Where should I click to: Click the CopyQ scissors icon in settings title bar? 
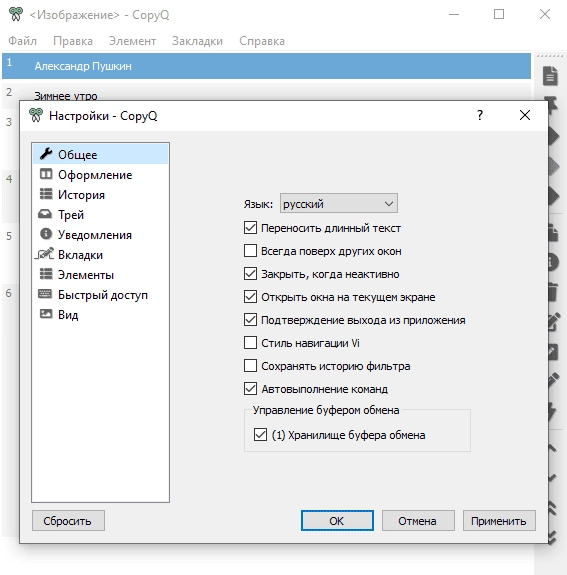(x=36, y=115)
